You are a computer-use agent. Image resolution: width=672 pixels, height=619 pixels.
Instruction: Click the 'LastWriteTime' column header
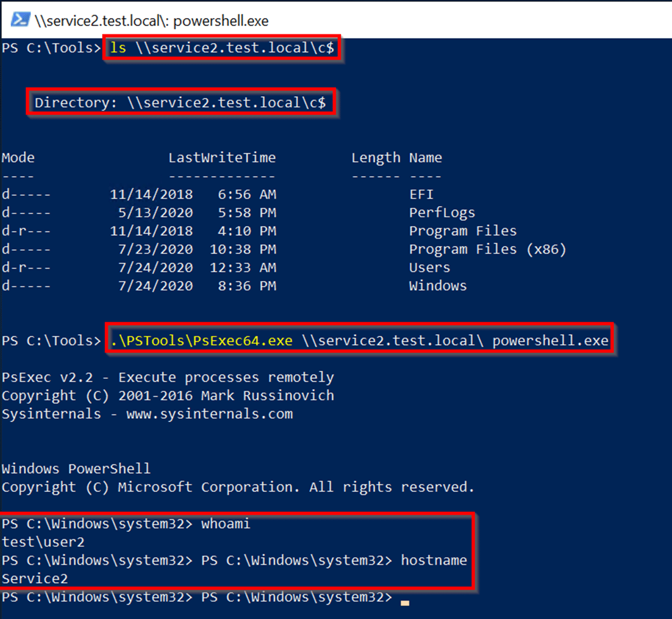[x=222, y=158]
